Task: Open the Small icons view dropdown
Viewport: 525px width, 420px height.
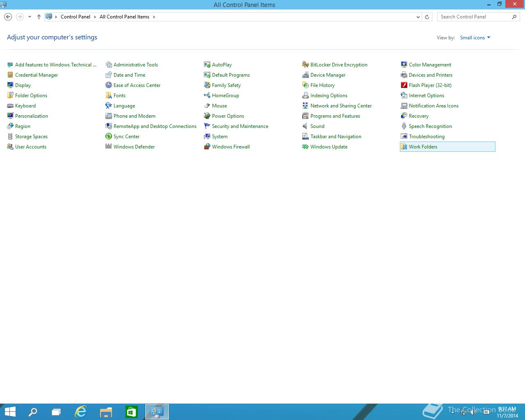Action: pos(475,38)
